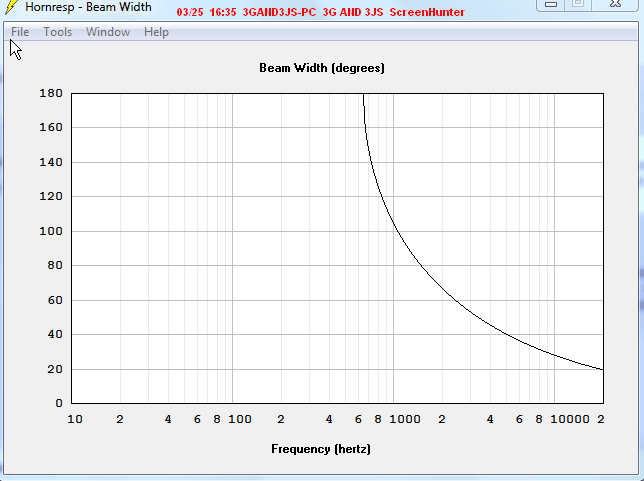The width and height of the screenshot is (644, 481).
Task: Open the Help menu
Action: [x=156, y=32]
